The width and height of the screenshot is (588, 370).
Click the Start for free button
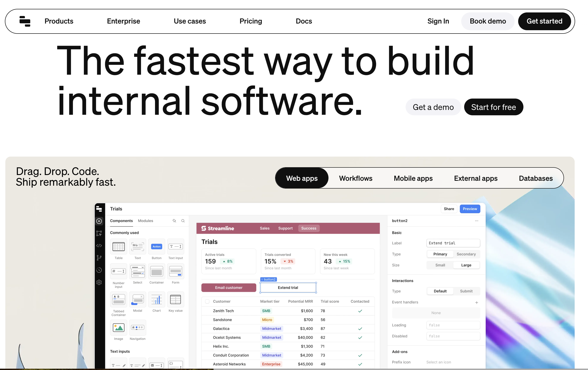493,107
